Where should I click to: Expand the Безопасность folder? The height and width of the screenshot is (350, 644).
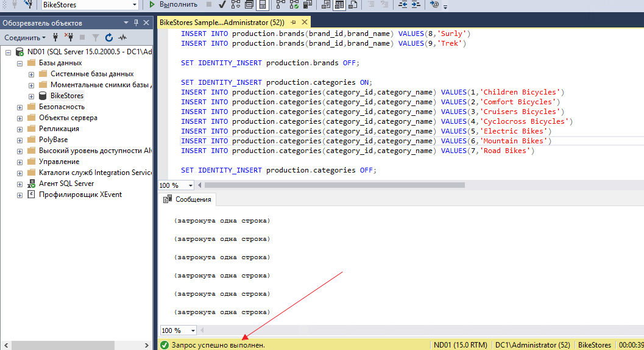(19, 107)
